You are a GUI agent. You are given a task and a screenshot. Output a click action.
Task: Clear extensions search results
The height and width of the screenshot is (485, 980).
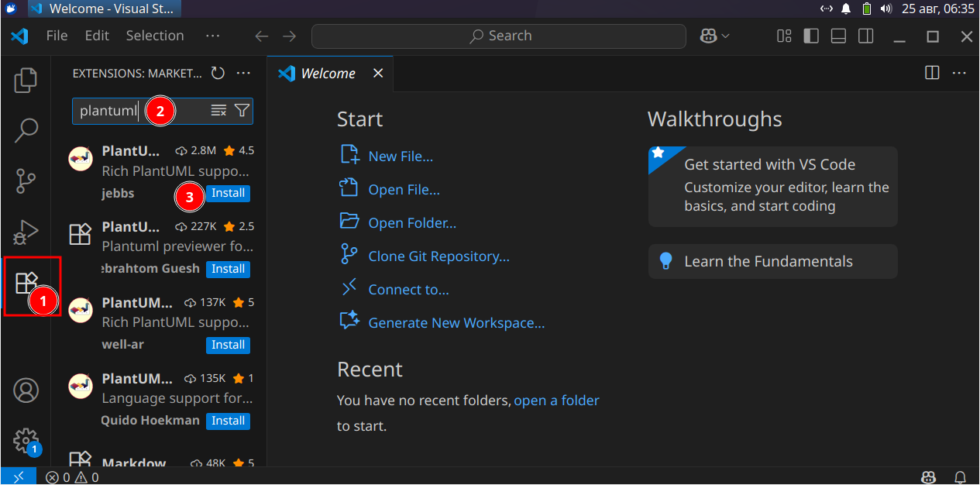coord(218,111)
